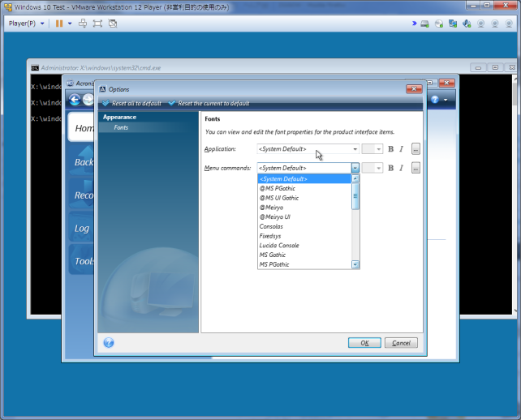The image size is (521, 420).
Task: Click the font list scroll-up arrow
Action: click(x=355, y=178)
